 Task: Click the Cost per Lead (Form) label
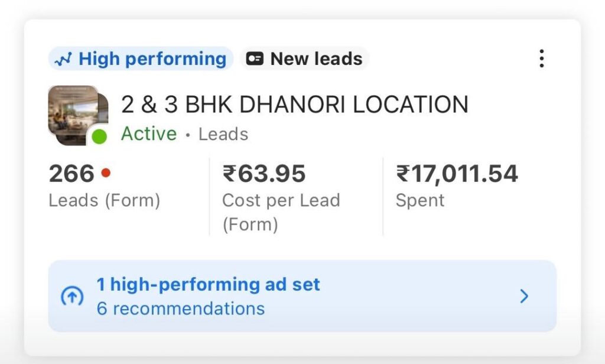point(281,212)
